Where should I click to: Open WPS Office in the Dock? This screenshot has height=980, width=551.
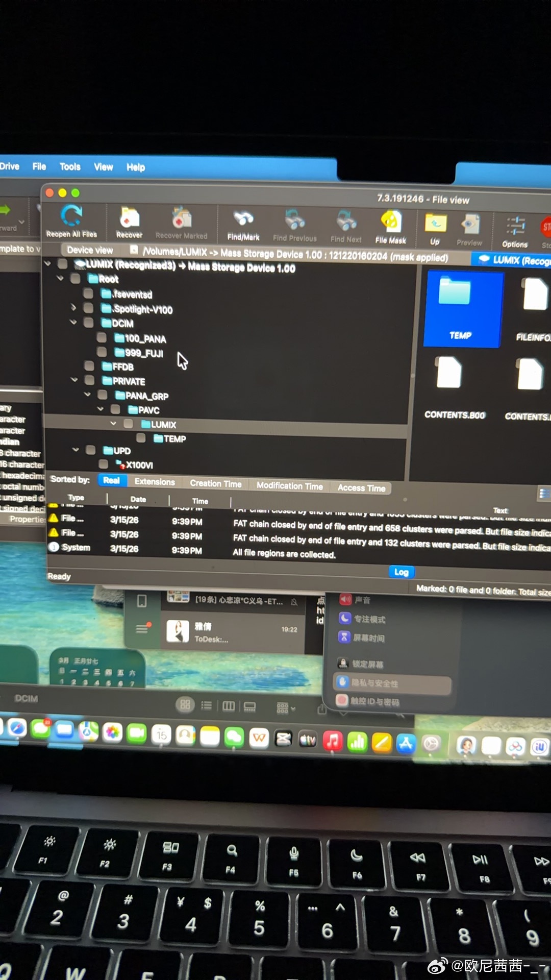tap(259, 738)
